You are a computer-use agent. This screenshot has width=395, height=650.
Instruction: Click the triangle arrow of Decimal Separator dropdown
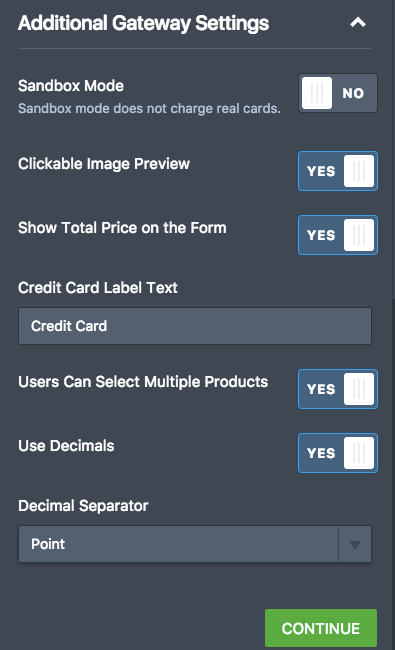tap(355, 544)
